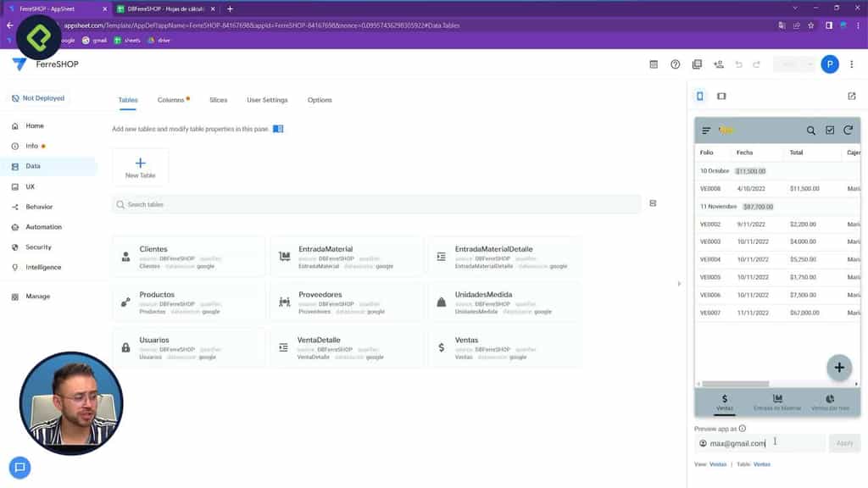Open the three-dot options menu
This screenshot has height=488, width=868.
point(852,64)
